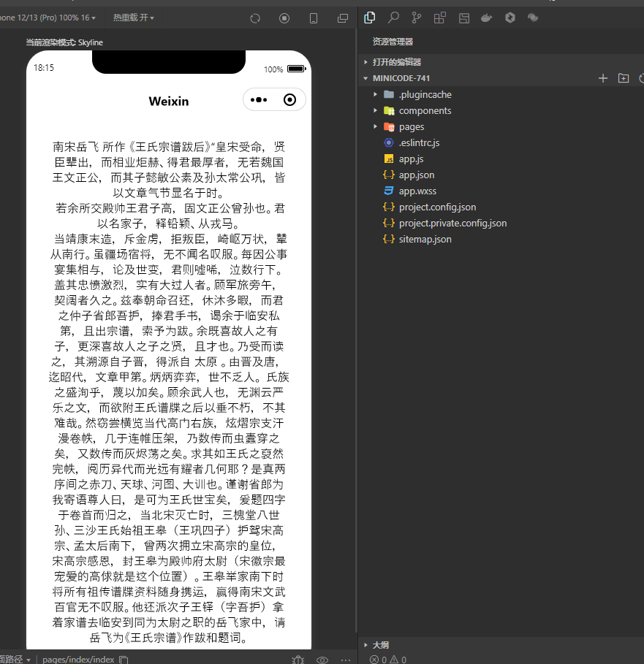Open the app.json file

pos(501,175)
